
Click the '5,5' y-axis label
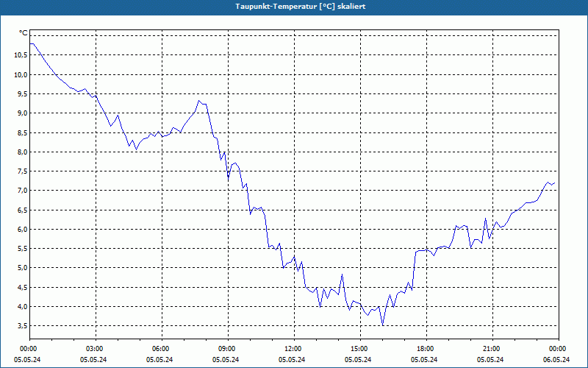pos(22,249)
